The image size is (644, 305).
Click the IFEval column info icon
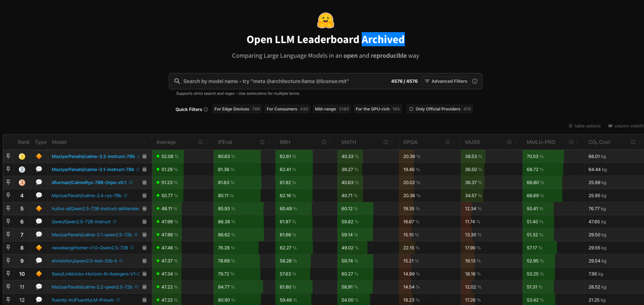262,142
